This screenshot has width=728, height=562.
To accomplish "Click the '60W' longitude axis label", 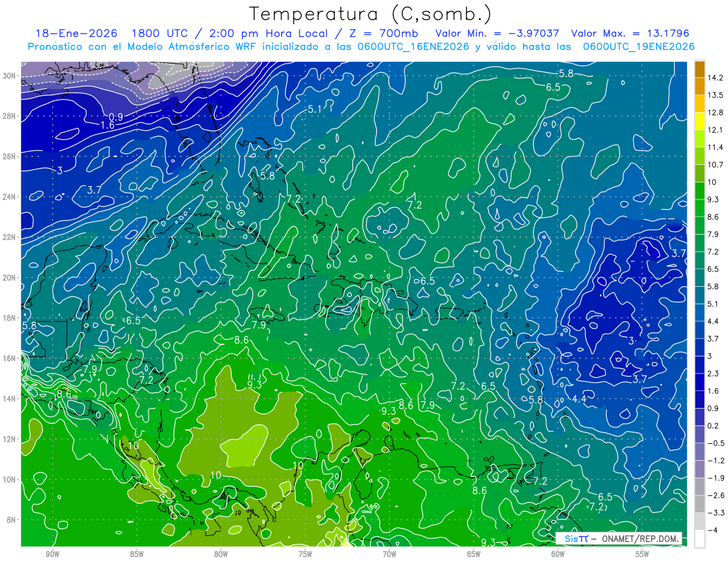I will click(x=558, y=555).
